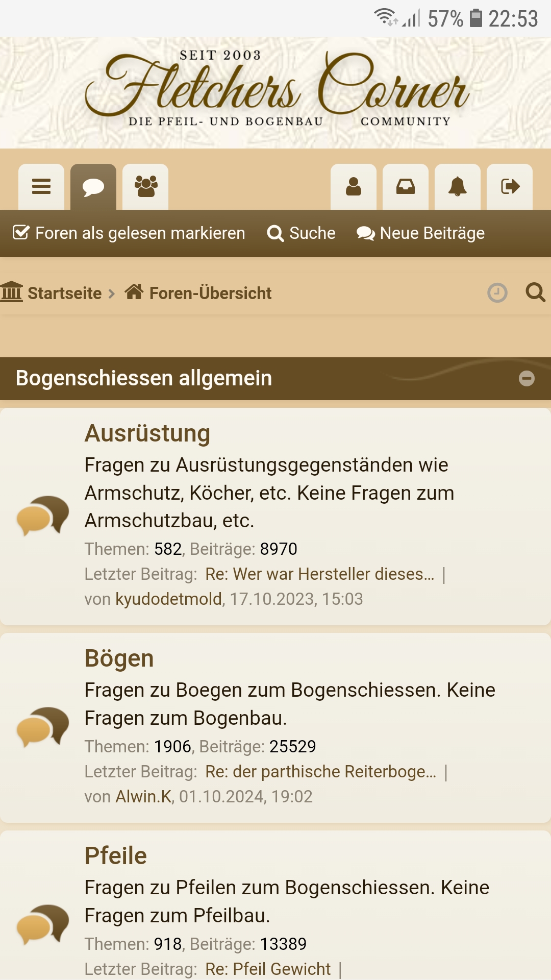Screen dimensions: 551x980
Task: Click the magnifier icon in breadcrumb bar
Action: click(x=535, y=293)
